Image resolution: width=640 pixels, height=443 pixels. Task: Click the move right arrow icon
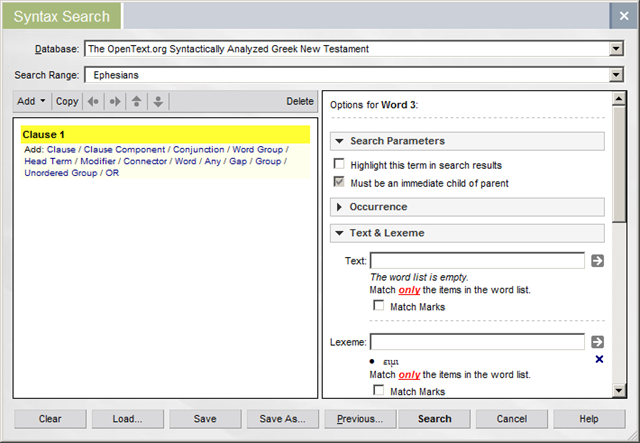pos(115,101)
